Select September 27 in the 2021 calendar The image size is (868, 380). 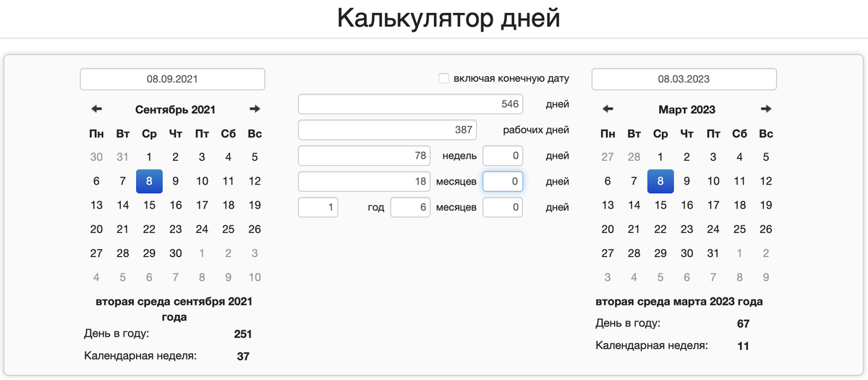96,253
